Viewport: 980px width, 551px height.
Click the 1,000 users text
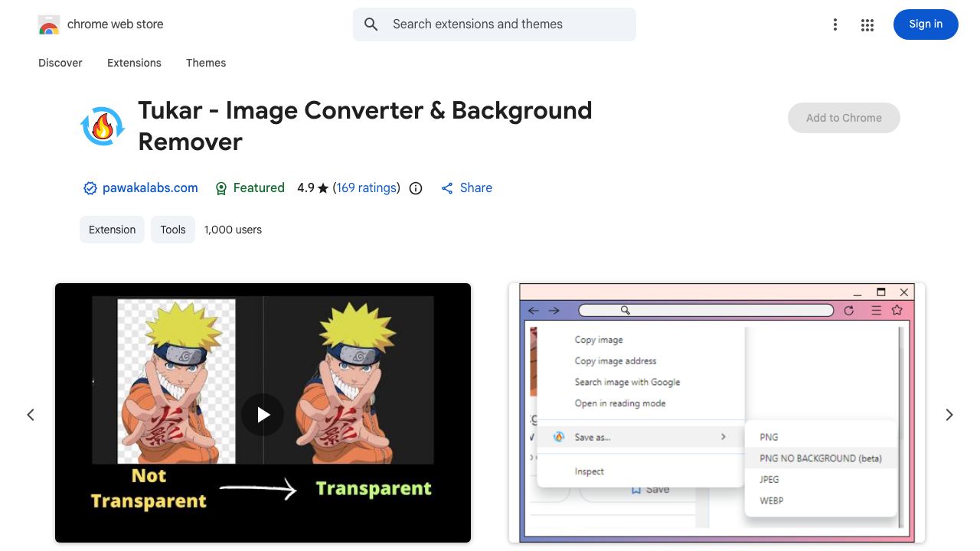click(x=233, y=230)
